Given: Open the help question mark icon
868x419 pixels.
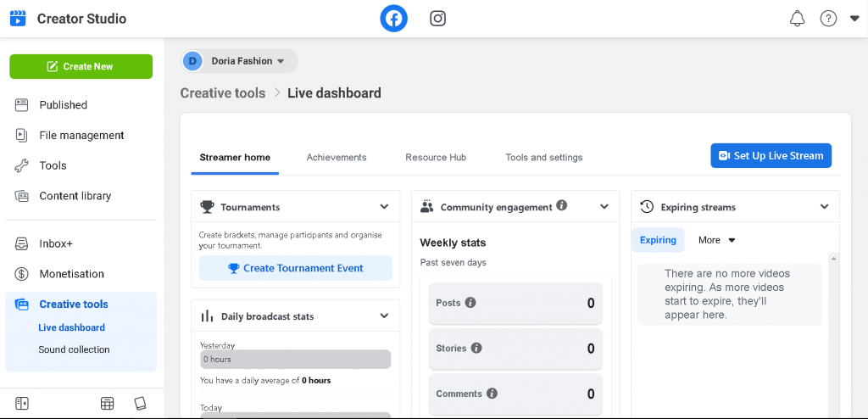Looking at the screenshot, I should [828, 19].
